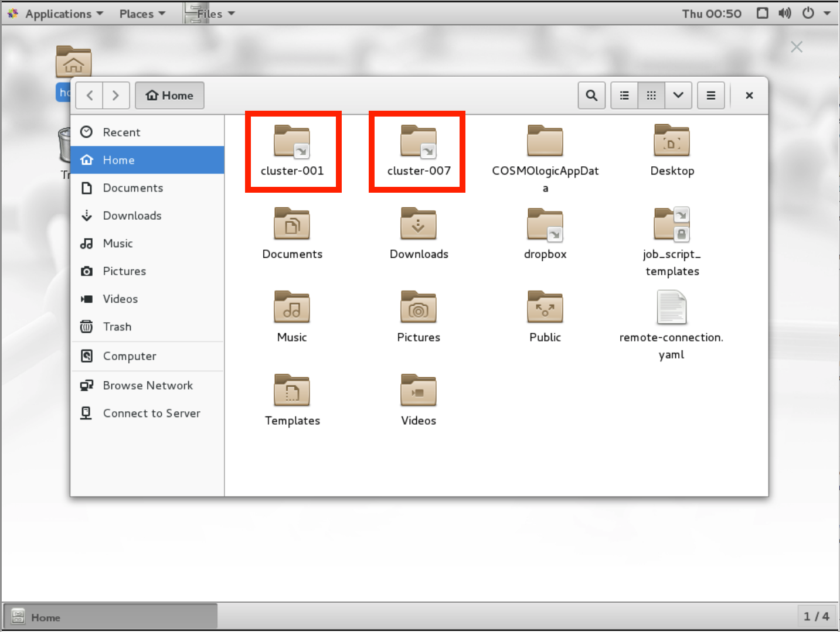Click the Home path bar button
840x632 pixels.
(x=169, y=95)
